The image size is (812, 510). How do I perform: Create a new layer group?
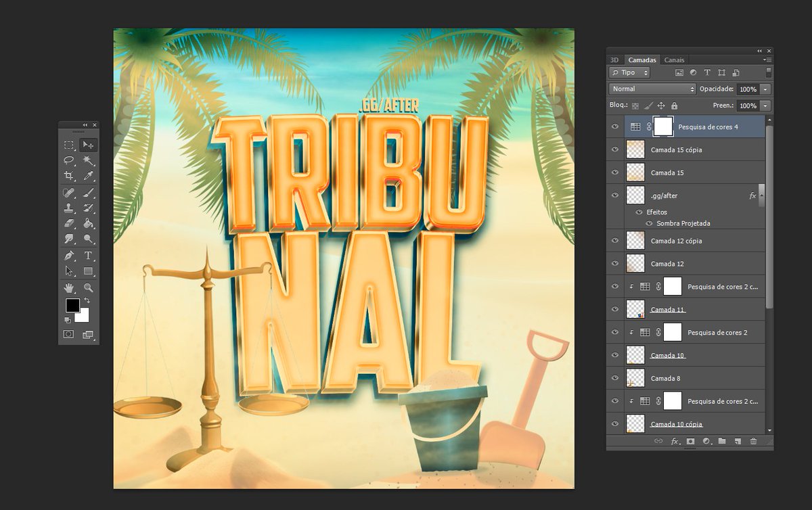pyautogui.click(x=722, y=441)
